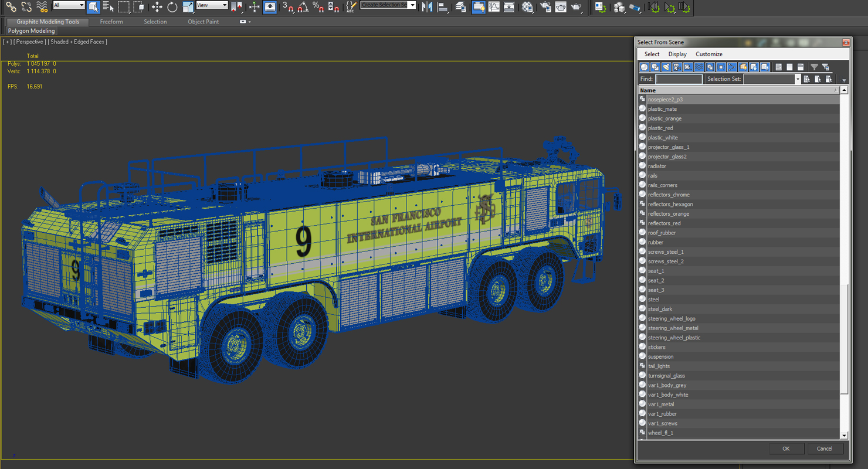The width and height of the screenshot is (868, 469).
Task: Select plastic_orange in the object list
Action: [739, 118]
